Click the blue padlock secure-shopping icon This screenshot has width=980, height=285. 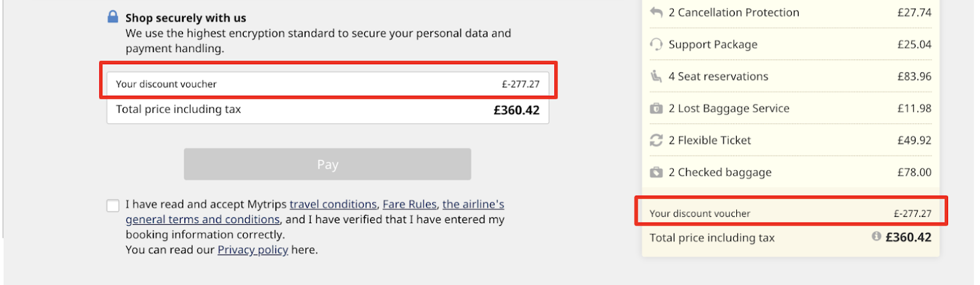(113, 17)
